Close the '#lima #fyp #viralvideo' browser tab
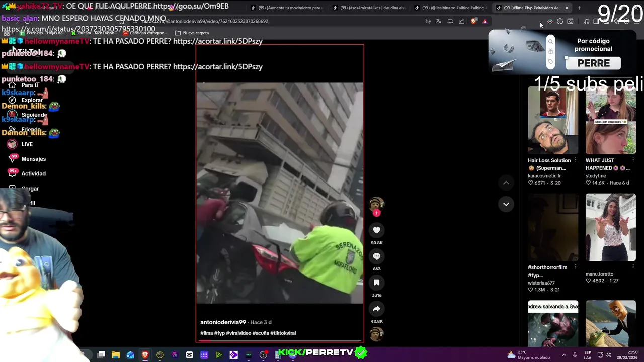Screen dimensions: 644x362 pos(567,8)
